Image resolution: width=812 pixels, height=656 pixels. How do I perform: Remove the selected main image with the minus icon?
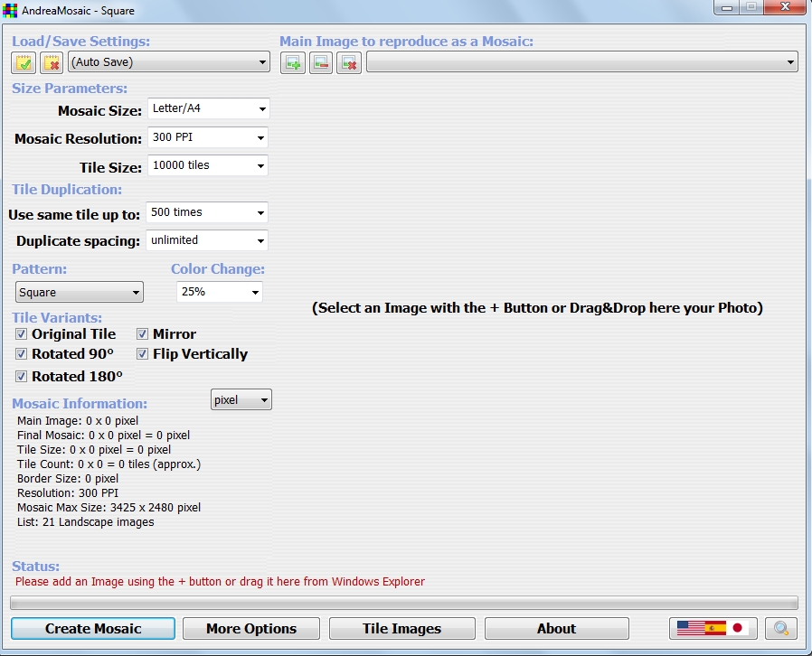[x=321, y=62]
